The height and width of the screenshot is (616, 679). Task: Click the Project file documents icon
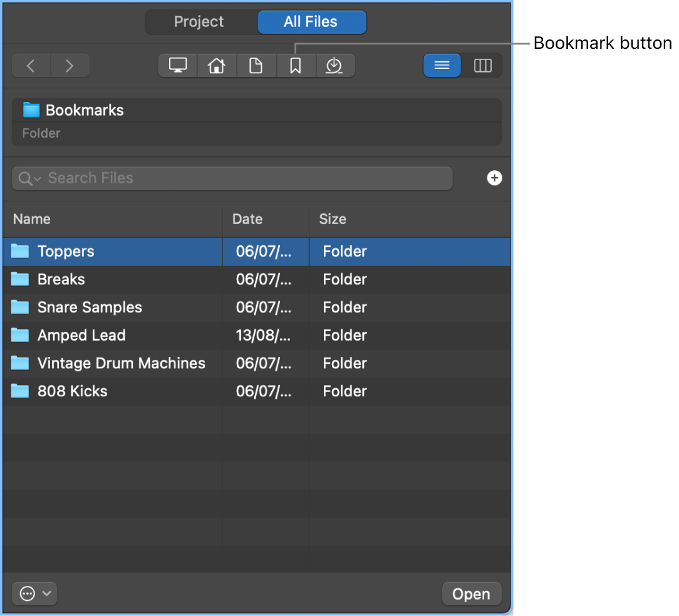[x=256, y=65]
